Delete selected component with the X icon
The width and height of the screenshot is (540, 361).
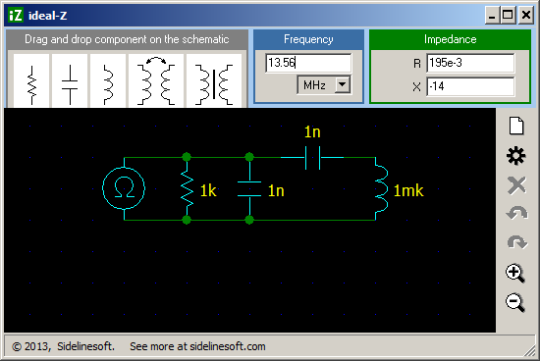516,186
